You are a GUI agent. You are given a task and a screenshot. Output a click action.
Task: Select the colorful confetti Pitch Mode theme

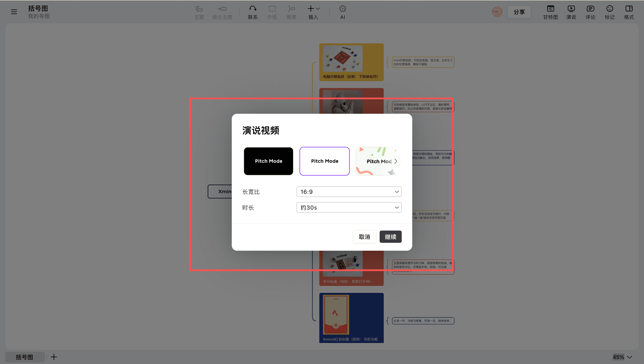pyautogui.click(x=373, y=161)
